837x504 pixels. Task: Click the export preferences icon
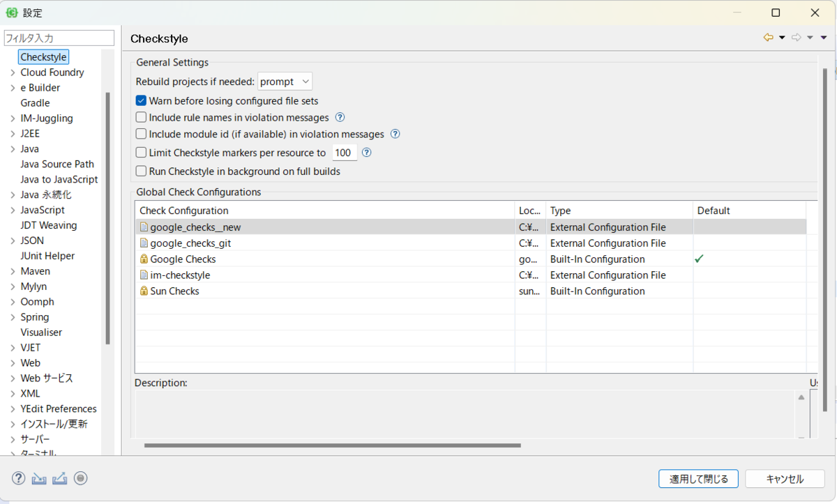pyautogui.click(x=60, y=478)
